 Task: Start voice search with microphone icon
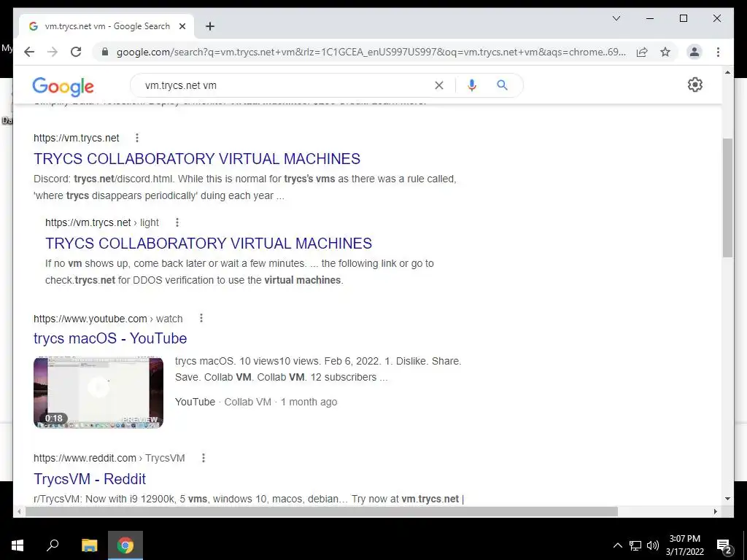pos(472,85)
